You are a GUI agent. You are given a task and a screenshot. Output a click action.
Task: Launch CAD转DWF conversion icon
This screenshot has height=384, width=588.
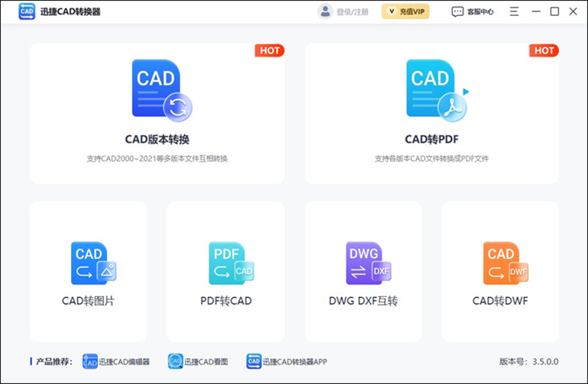[x=506, y=263]
